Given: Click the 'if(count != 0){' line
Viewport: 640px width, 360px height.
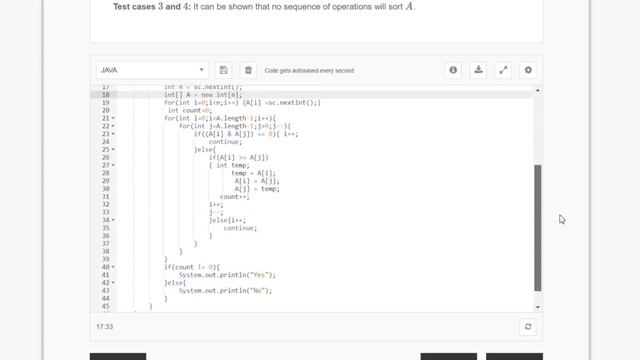Looking at the screenshot, I should [192, 267].
